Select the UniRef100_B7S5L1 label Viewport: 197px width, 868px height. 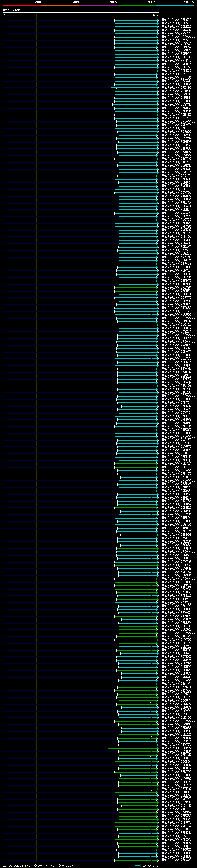tap(177, 40)
